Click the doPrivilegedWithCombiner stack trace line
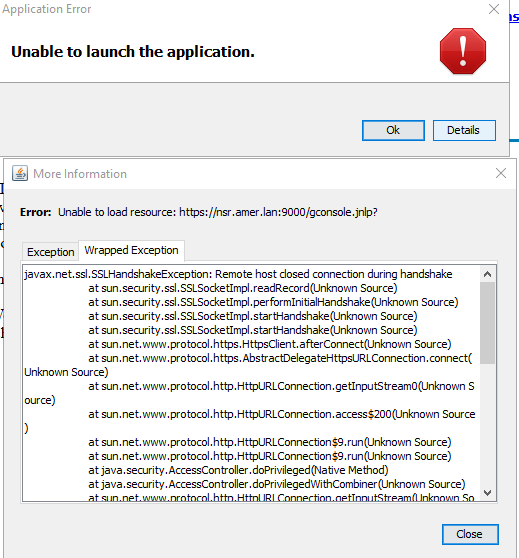Image resolution: width=519 pixels, height=558 pixels. (277, 484)
